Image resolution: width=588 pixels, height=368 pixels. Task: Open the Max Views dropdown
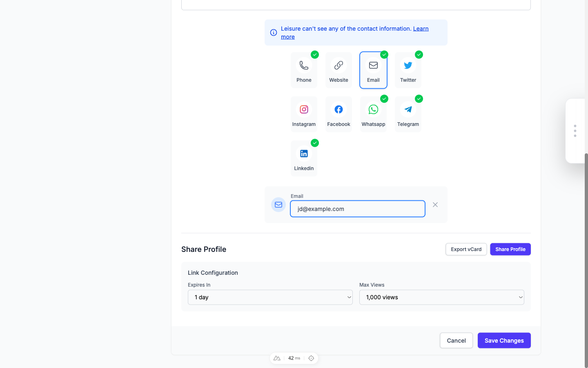[x=442, y=297]
